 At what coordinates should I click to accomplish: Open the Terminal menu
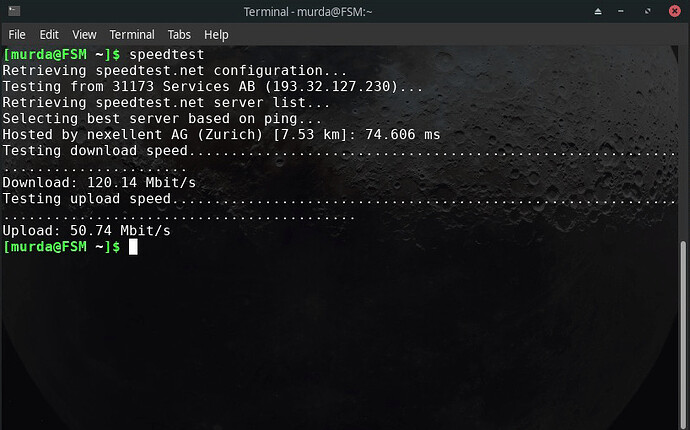coord(132,34)
